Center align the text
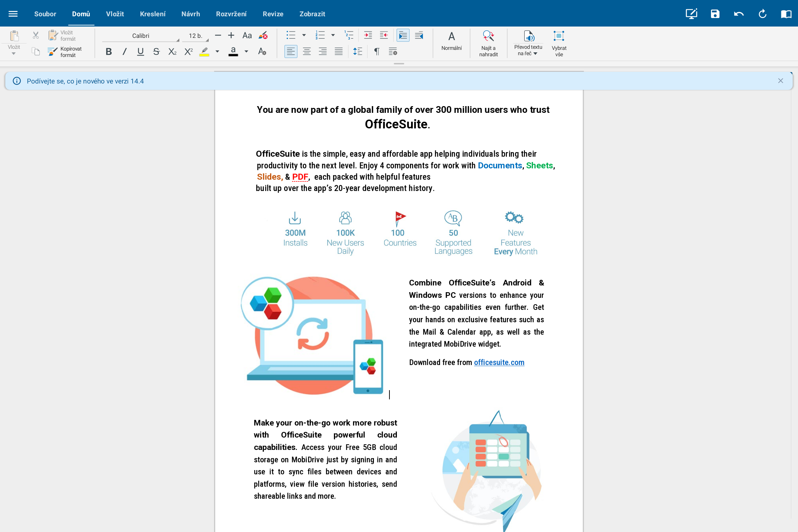 point(307,52)
